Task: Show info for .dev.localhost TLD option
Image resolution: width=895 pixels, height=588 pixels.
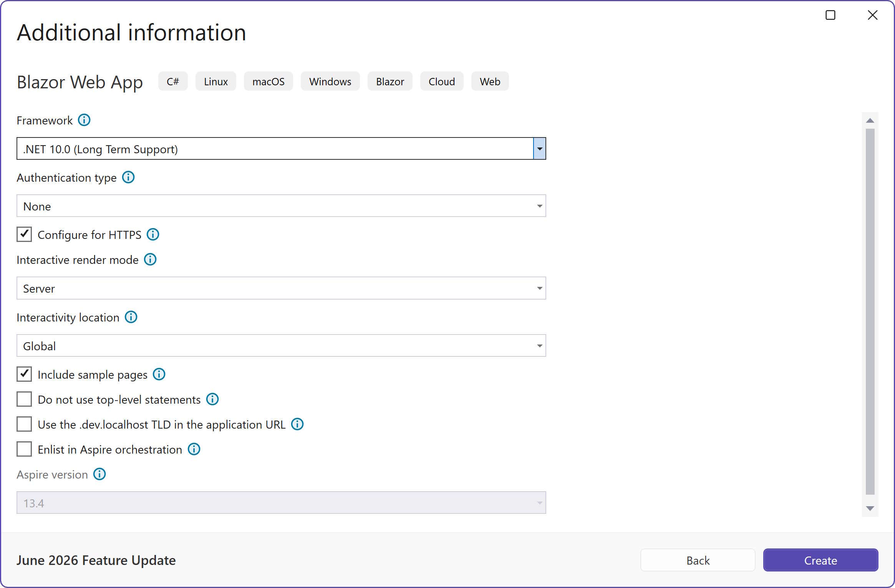Action: [297, 424]
